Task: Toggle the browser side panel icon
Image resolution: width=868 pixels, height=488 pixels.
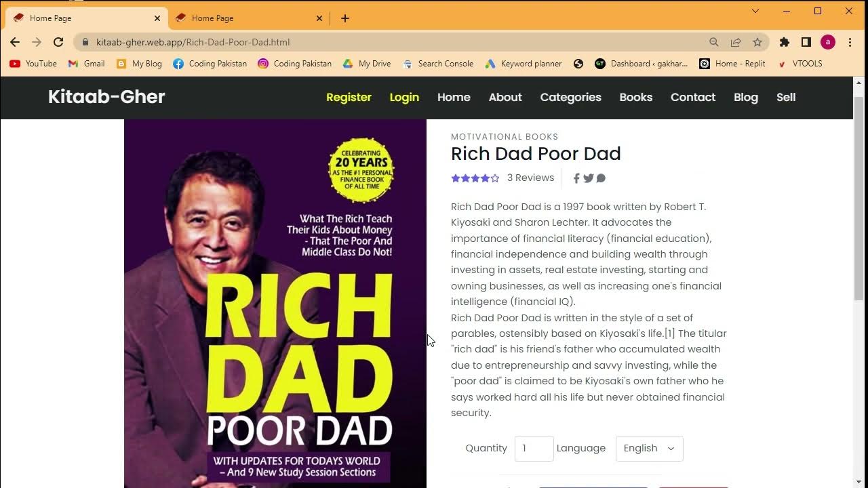Action: 806,42
